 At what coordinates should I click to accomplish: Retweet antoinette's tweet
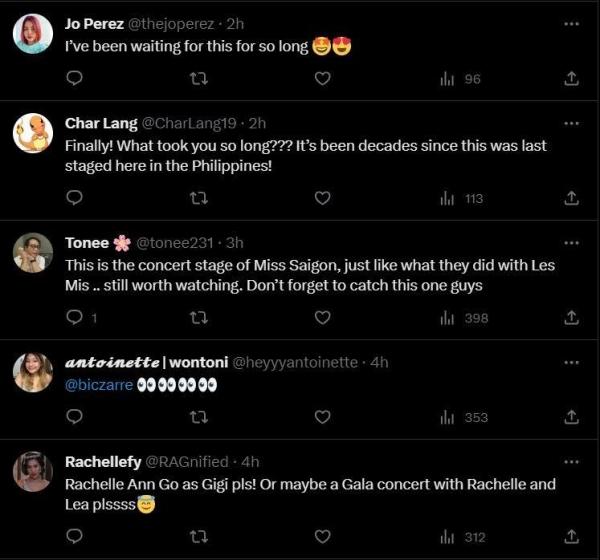(x=198, y=417)
